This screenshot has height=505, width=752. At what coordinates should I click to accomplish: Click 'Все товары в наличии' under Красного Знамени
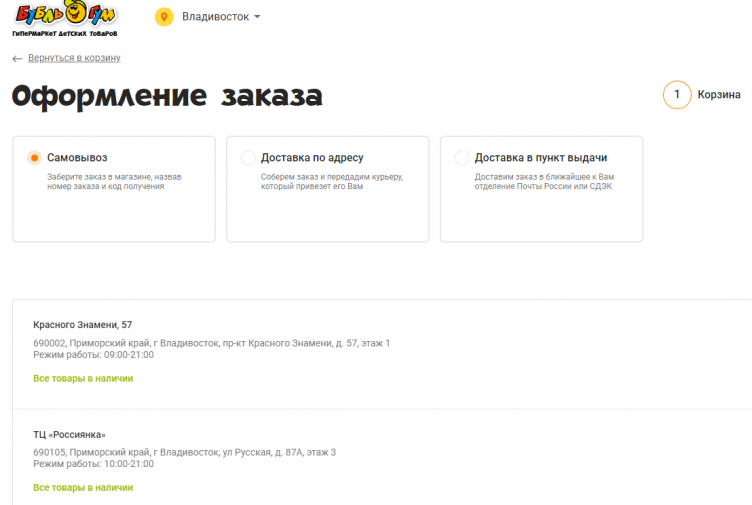coord(83,378)
